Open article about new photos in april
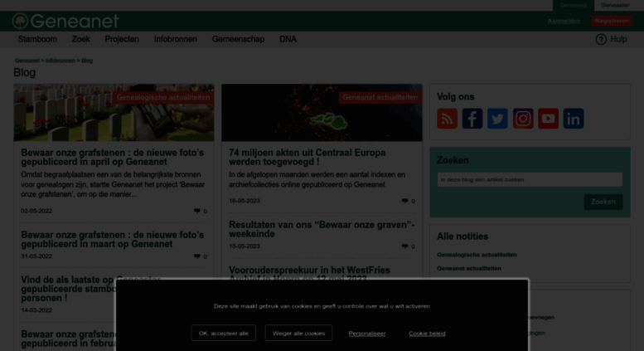The width and height of the screenshot is (644, 351). coord(113,157)
